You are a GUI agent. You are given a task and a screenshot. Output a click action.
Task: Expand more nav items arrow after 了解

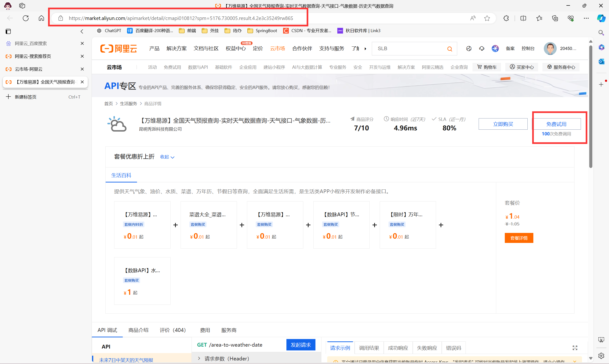pyautogui.click(x=365, y=49)
